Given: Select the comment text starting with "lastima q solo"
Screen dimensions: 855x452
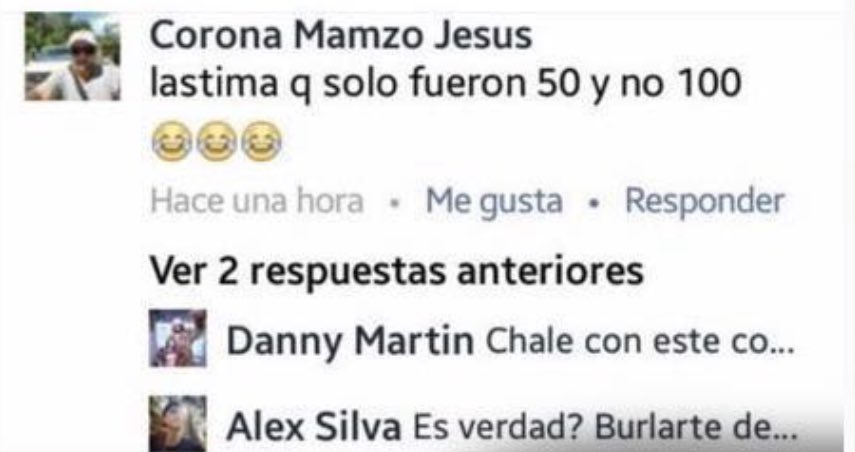Looking at the screenshot, I should [445, 84].
